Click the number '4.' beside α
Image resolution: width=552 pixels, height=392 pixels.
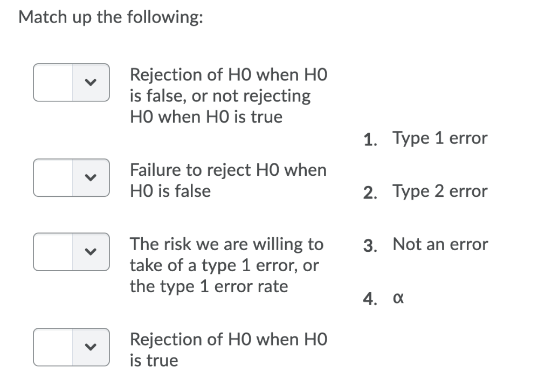point(370,298)
